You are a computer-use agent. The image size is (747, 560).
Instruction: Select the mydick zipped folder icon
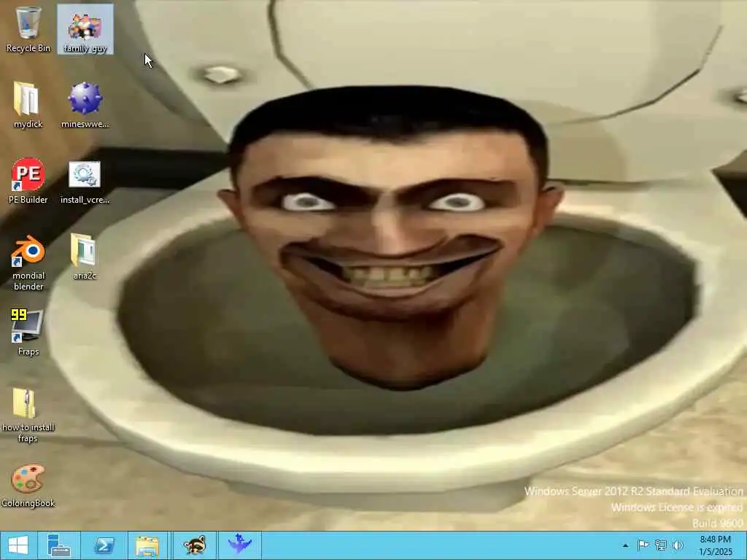point(28,105)
